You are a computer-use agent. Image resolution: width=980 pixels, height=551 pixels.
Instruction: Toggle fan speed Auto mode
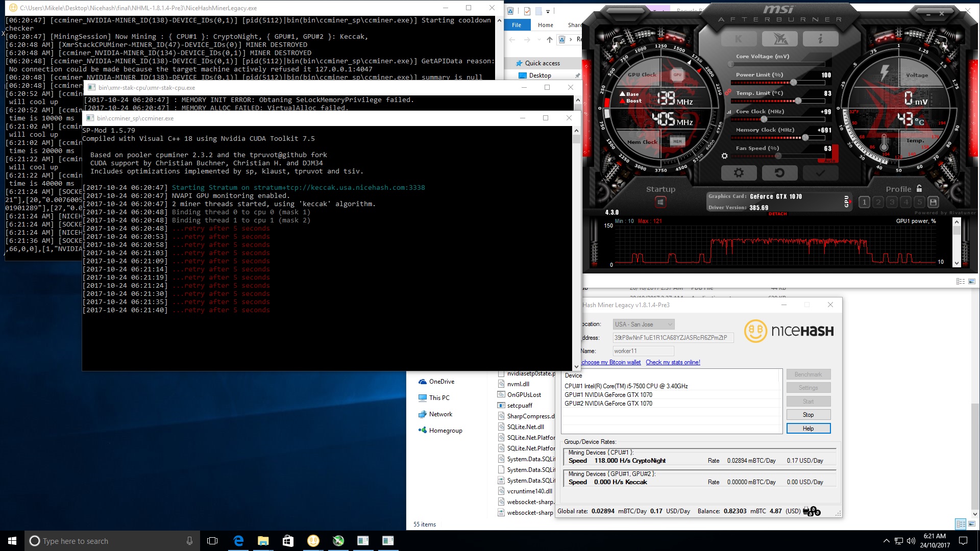(830, 161)
